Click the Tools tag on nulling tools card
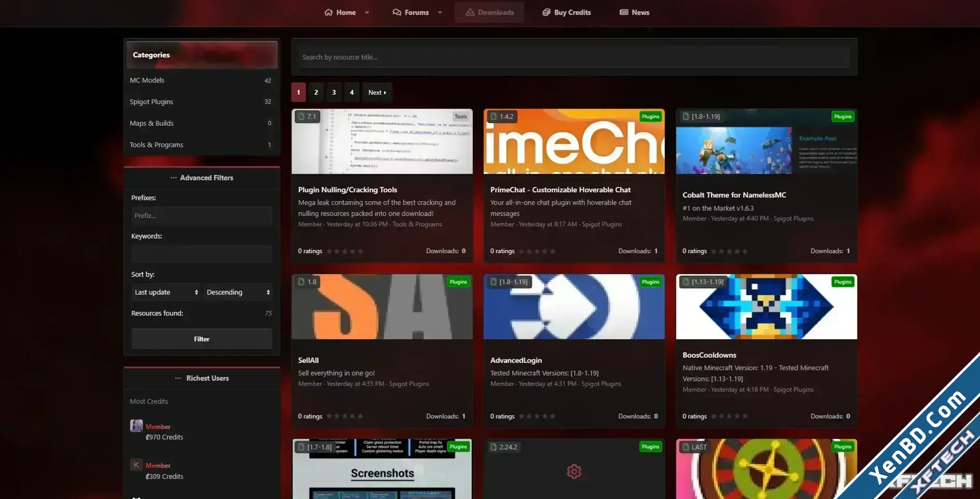This screenshot has height=499, width=980. click(461, 117)
